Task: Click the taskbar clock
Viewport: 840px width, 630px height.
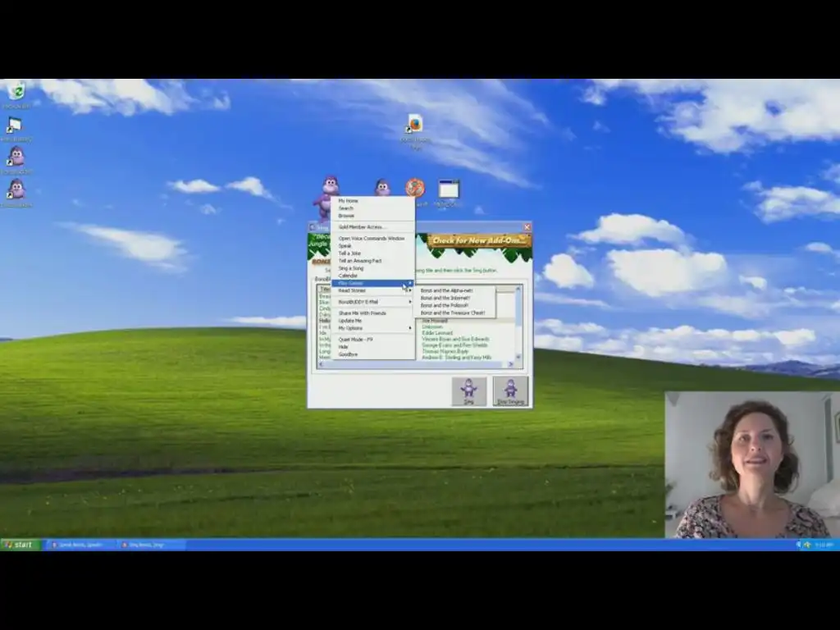Action: (824, 545)
